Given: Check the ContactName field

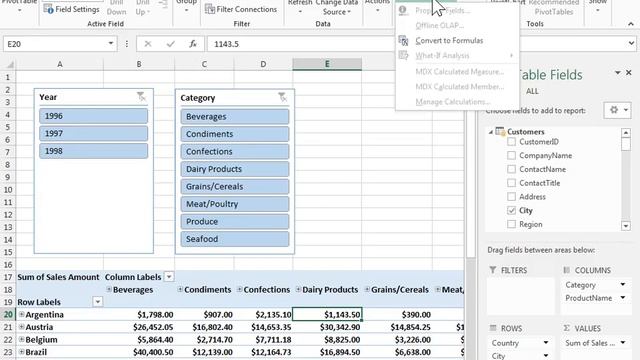Looking at the screenshot, I should tap(511, 169).
